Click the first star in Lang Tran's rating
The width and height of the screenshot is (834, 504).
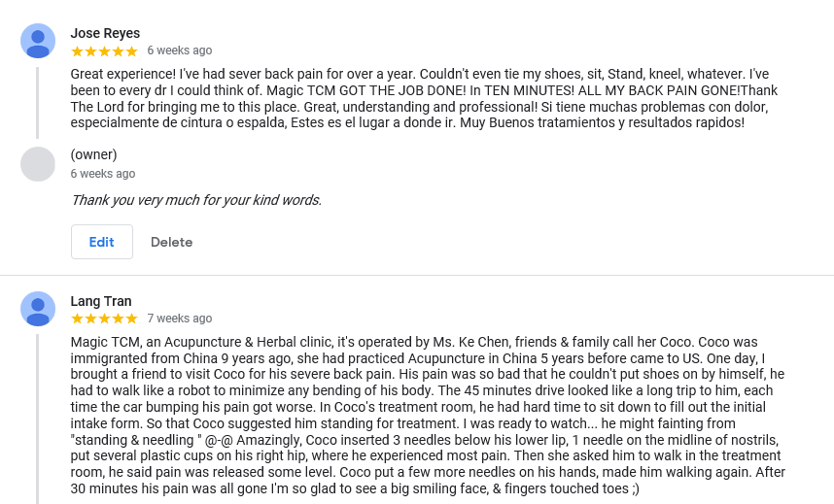[78, 319]
